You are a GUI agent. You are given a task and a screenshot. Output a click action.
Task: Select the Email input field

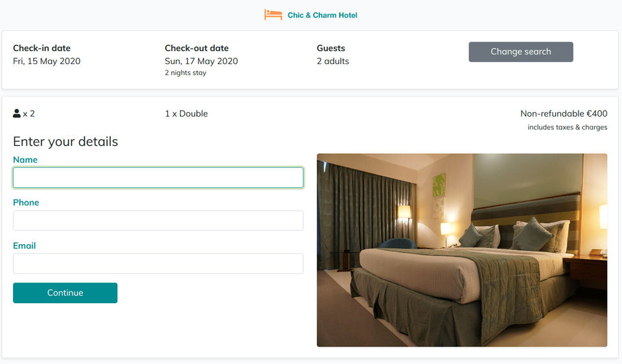(158, 264)
